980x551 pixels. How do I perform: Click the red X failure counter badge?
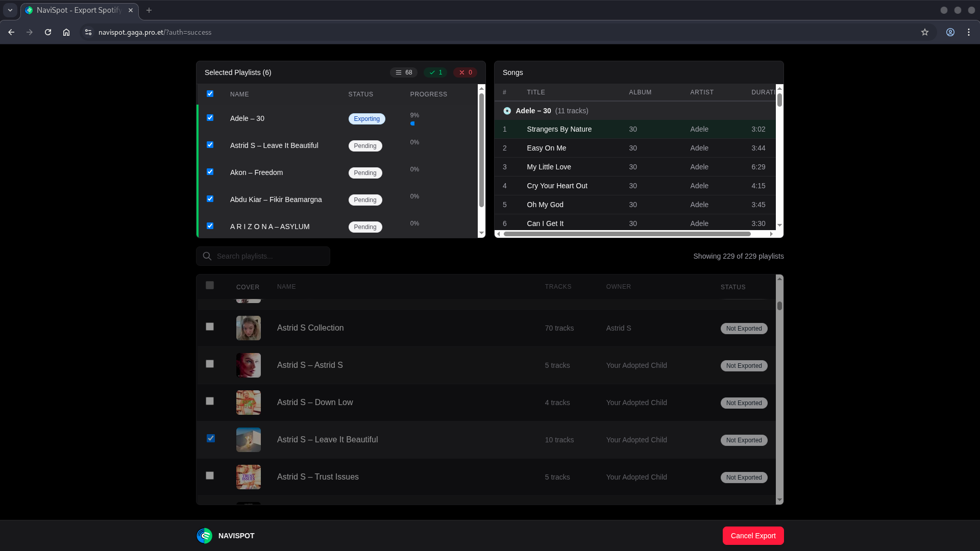point(465,72)
